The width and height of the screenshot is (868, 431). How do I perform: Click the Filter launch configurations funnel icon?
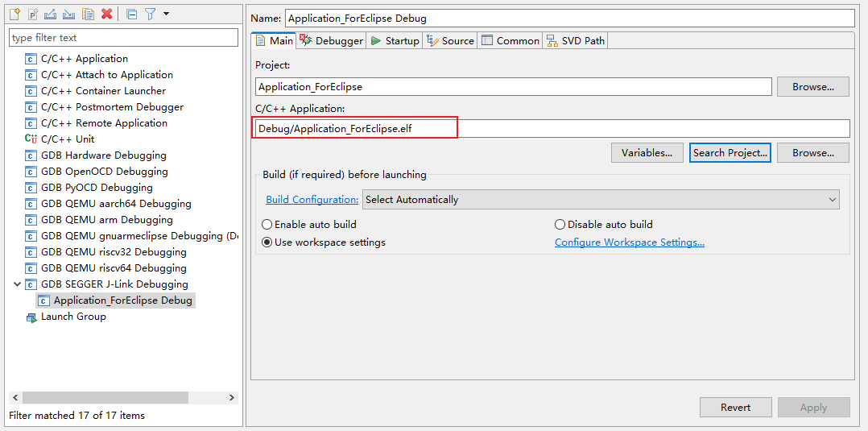[149, 14]
